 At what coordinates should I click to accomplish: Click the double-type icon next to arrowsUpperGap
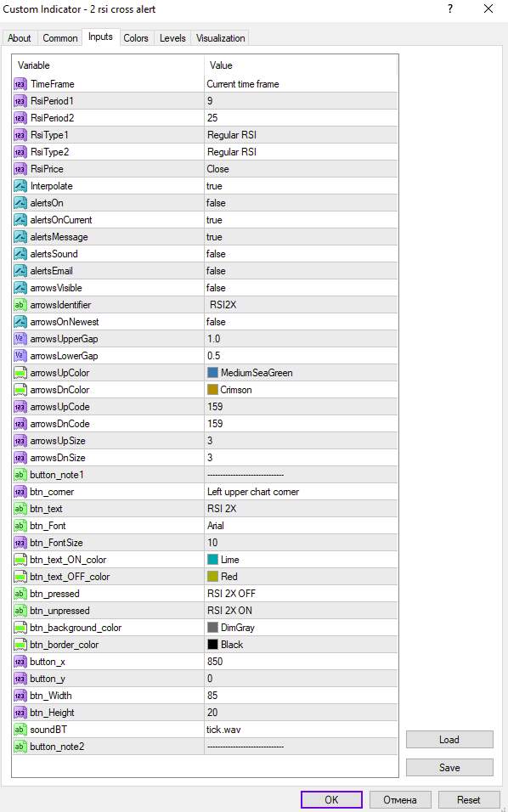coord(20,339)
